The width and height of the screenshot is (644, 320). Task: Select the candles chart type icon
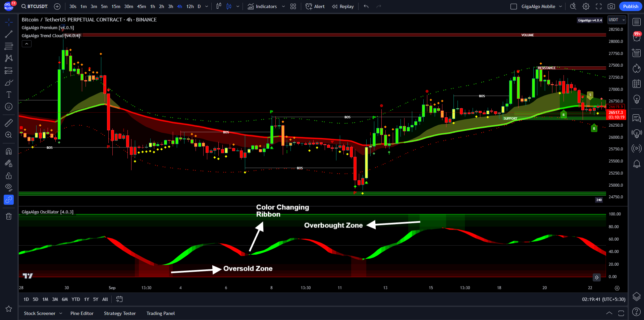[229, 6]
